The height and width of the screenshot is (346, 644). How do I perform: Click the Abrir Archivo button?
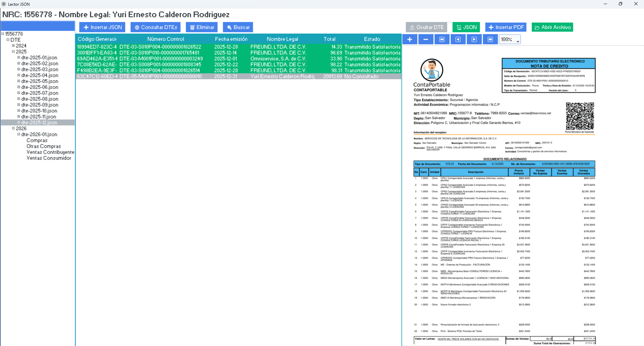pyautogui.click(x=552, y=27)
